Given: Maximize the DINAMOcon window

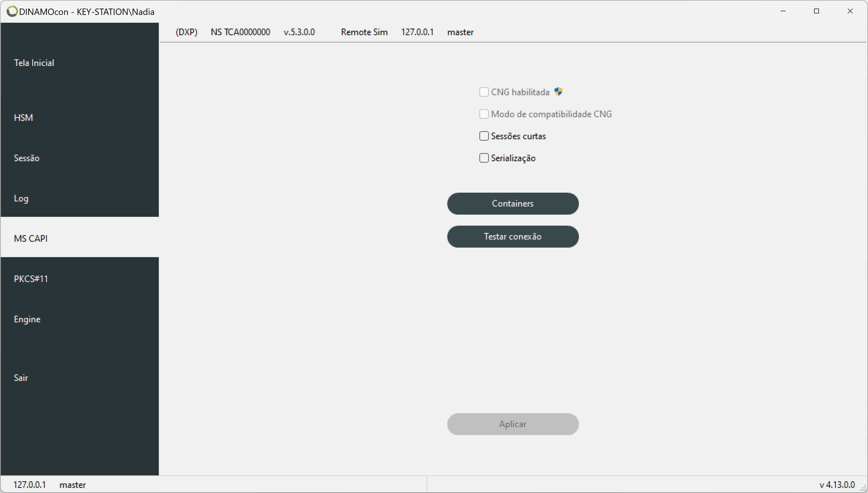Looking at the screenshot, I should click(816, 11).
